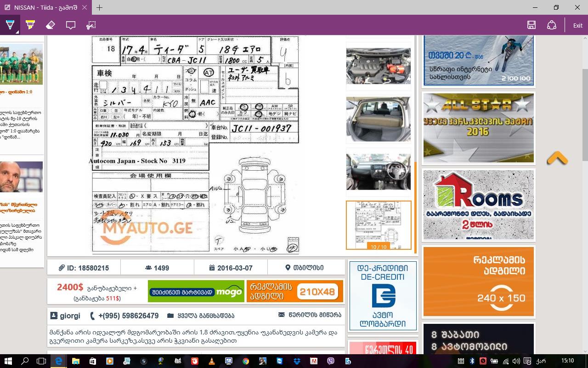Open football team news thumbnail
588x368 pixels.
tap(21, 64)
